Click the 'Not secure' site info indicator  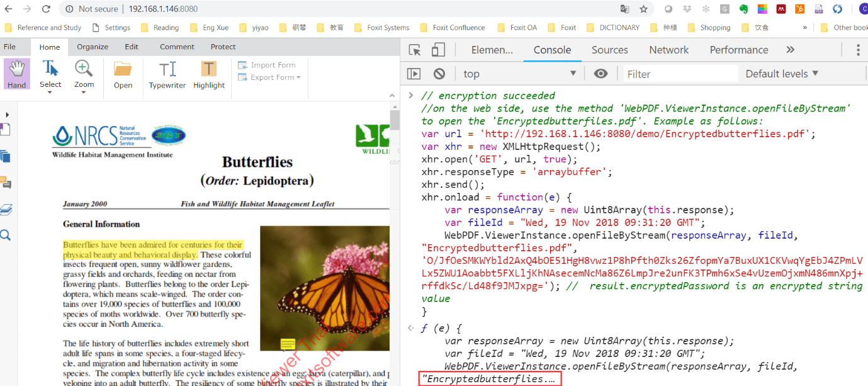pyautogui.click(x=91, y=9)
